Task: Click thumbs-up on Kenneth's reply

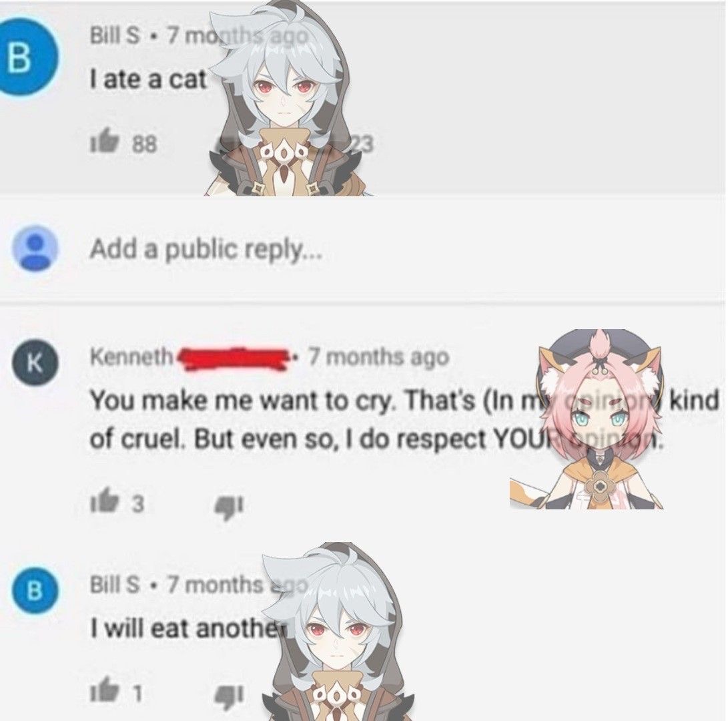Action: click(102, 501)
